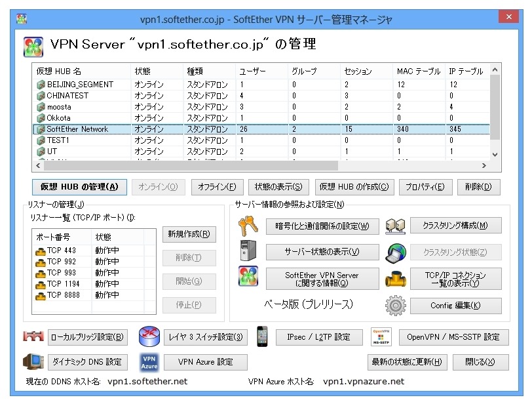Click the Config 編集(K) button
The width and height of the screenshot is (532, 404).
click(455, 306)
